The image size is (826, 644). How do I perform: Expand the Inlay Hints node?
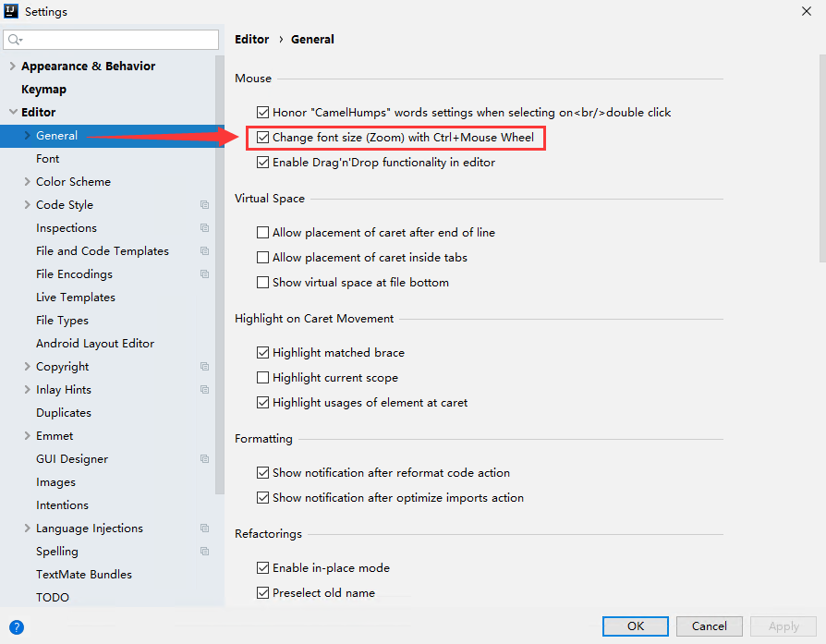click(x=28, y=390)
